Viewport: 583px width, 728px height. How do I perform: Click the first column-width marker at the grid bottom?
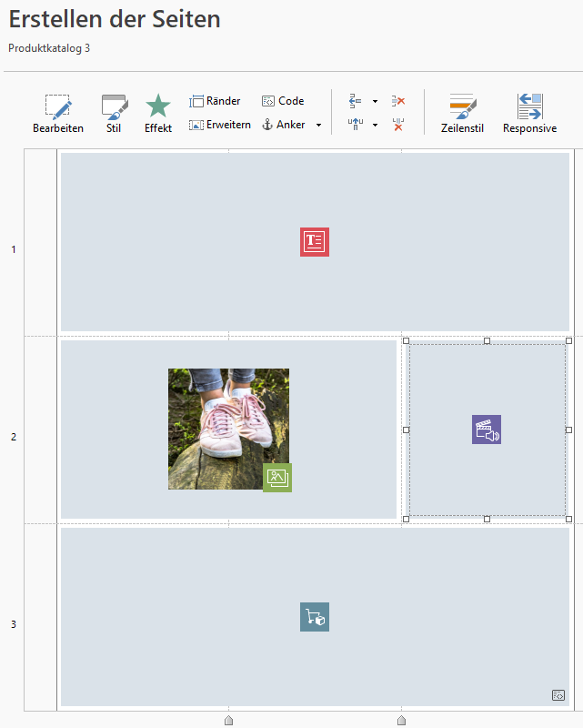tap(229, 720)
